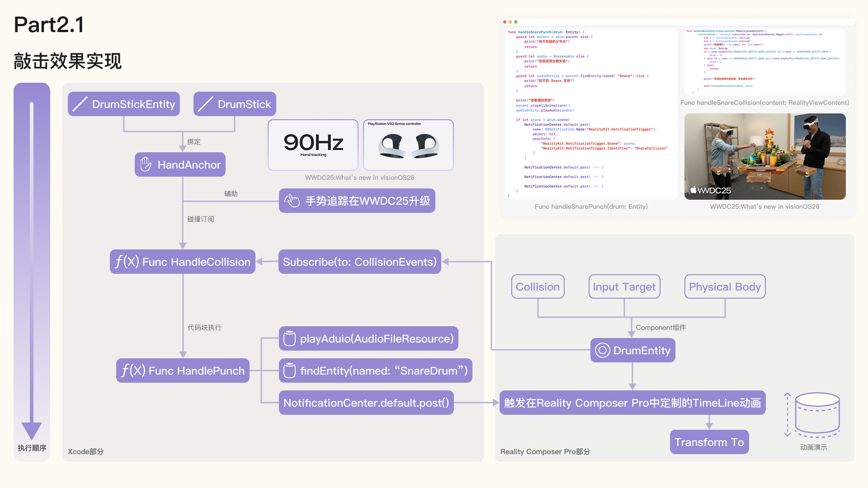Click the Subscribe(to: CollisionEvents) node

[359, 262]
